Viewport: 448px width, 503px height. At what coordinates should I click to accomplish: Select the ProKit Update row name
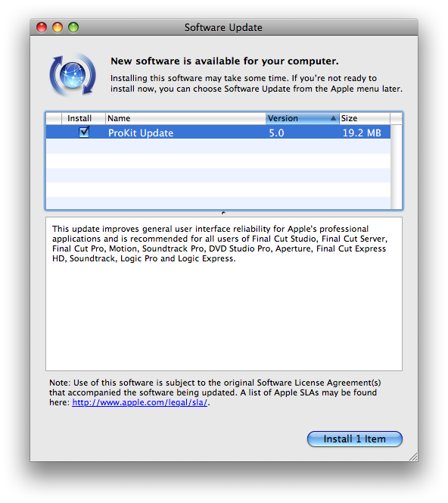click(141, 133)
